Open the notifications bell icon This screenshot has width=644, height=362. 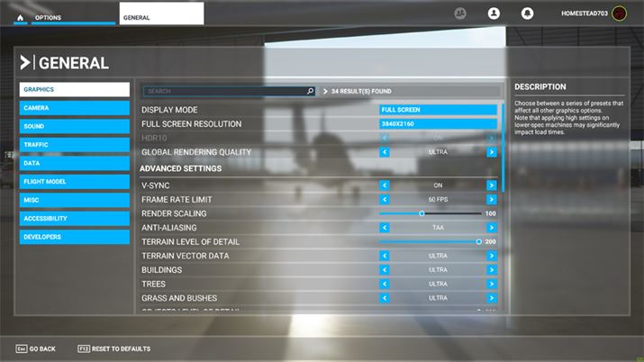pos(527,14)
